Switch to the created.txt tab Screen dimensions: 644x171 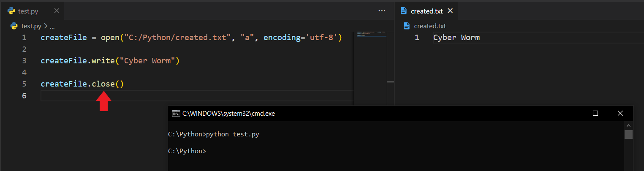427,11
